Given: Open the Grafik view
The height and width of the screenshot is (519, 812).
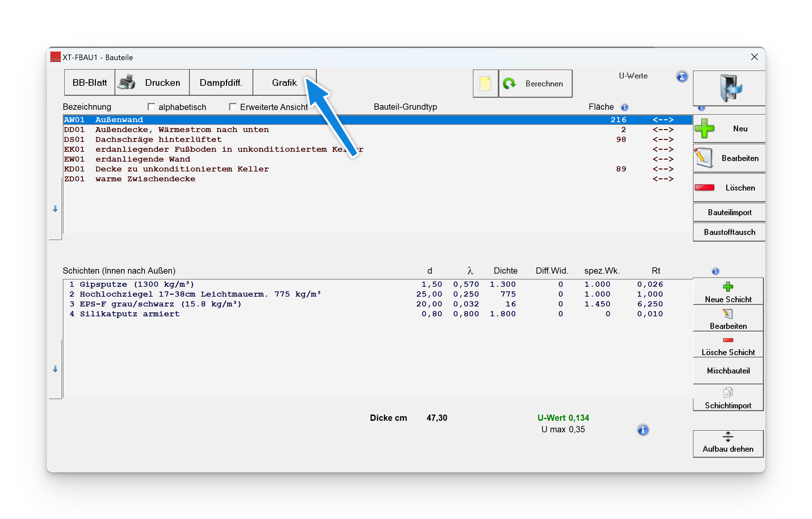Looking at the screenshot, I should pos(284,83).
